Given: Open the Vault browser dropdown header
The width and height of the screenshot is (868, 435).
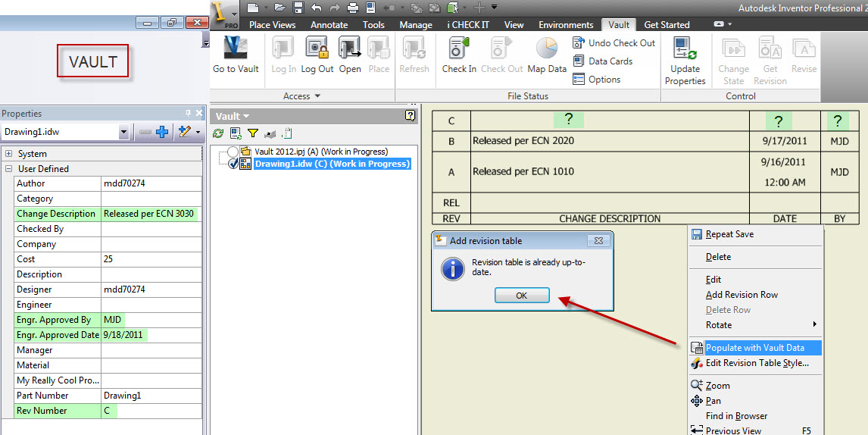Looking at the screenshot, I should [233, 117].
